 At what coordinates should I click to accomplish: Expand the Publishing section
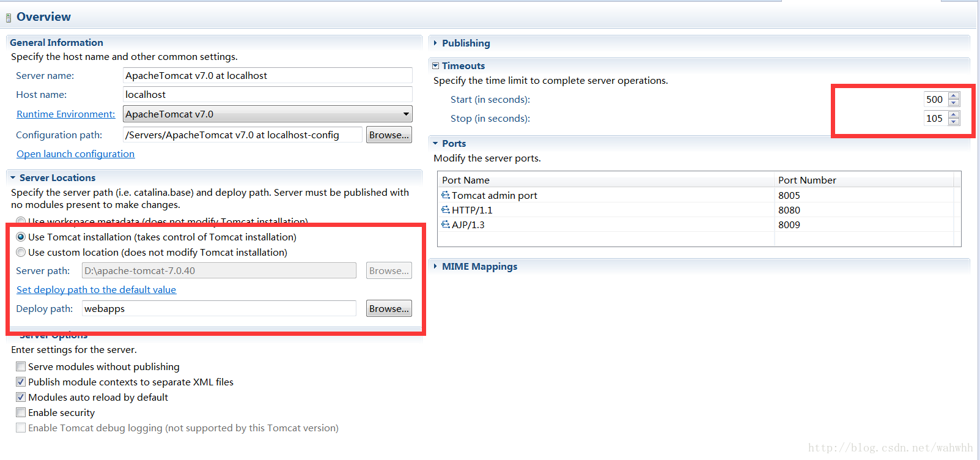click(435, 43)
